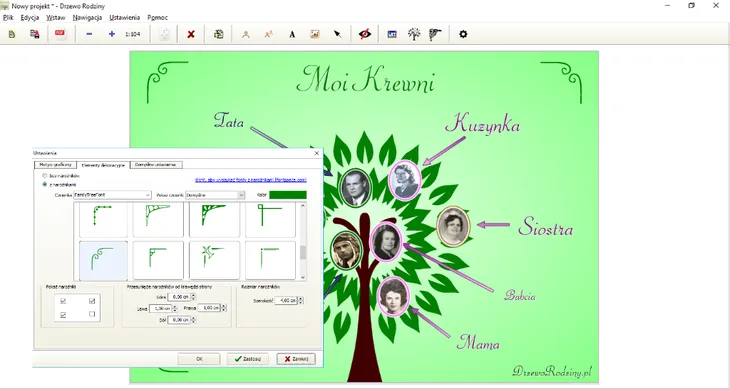Click the corner list scroll-up arrow
Screen dimensions: 730x389
click(303, 206)
